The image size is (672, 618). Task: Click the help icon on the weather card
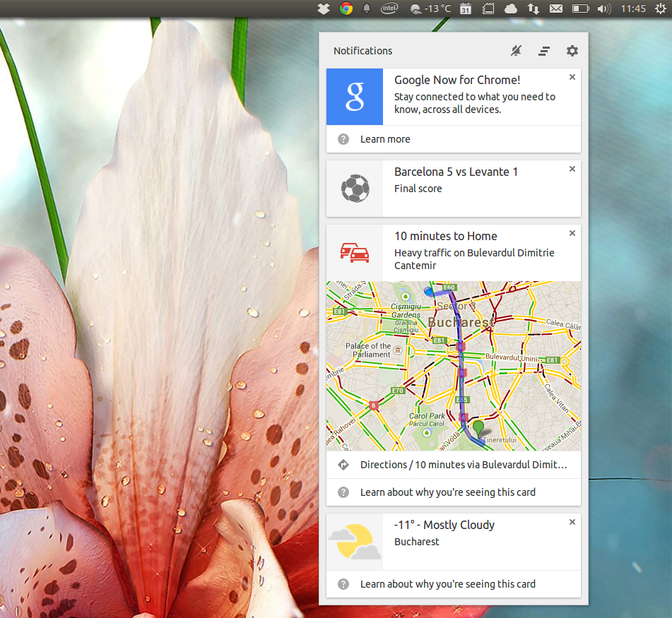(x=343, y=584)
